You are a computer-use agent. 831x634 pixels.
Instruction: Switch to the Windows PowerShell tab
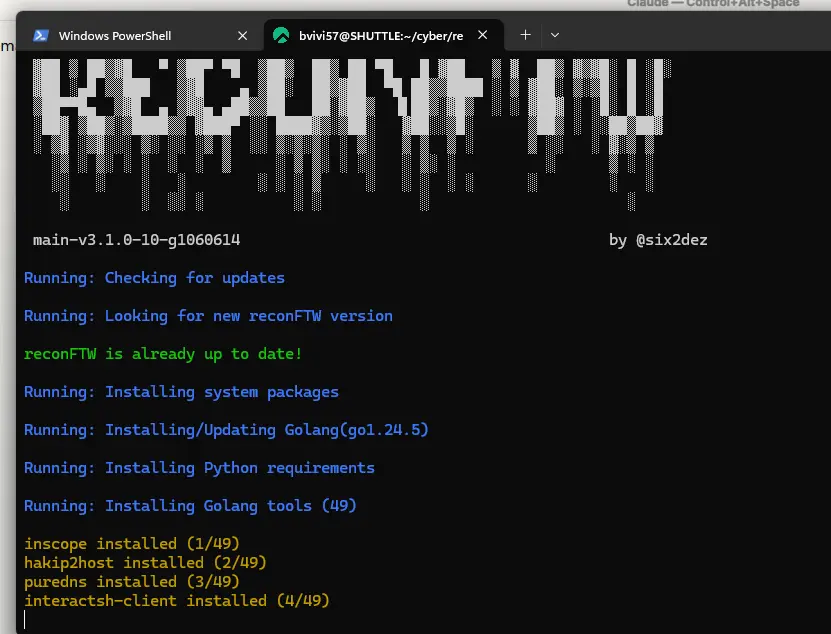140,36
